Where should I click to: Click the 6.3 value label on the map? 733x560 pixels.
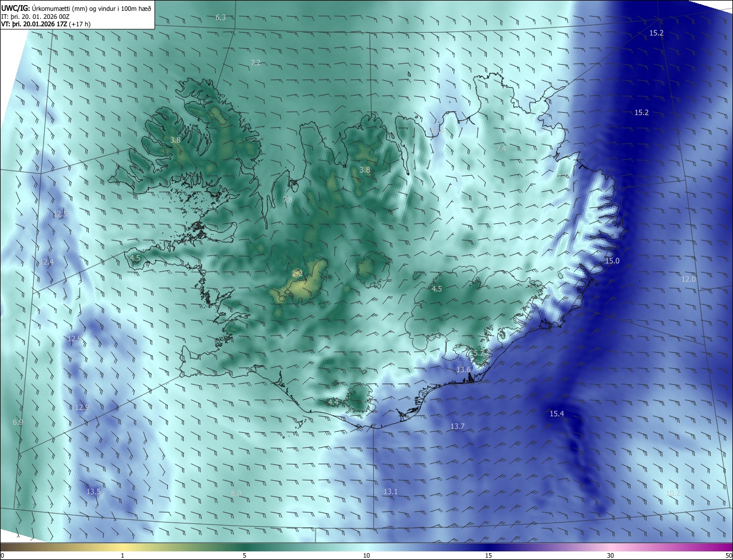220,18
